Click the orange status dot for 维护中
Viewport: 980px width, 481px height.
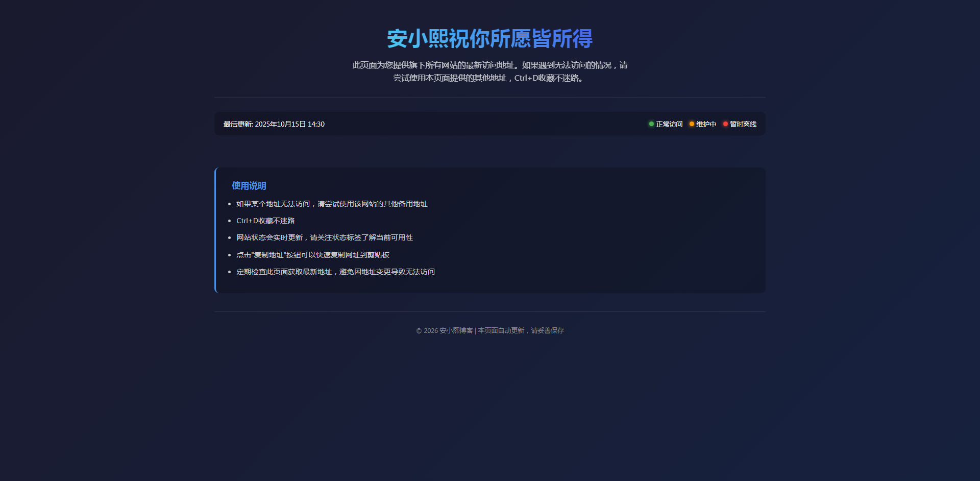[692, 124]
